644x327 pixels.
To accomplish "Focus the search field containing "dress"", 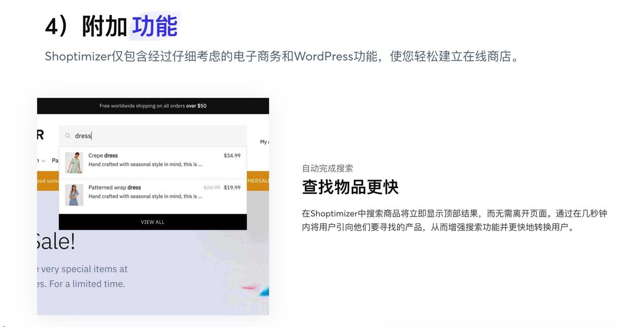I will [x=153, y=136].
